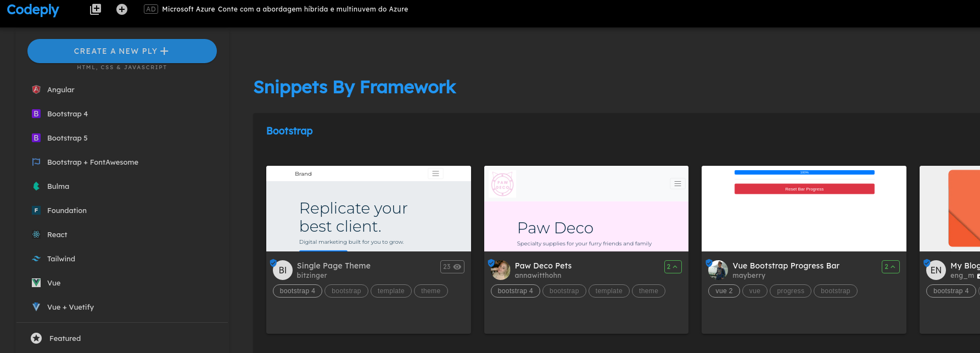The image size is (980, 353).
Task: Open the 'Paw Deco Pets' snippet title
Action: [543, 266]
